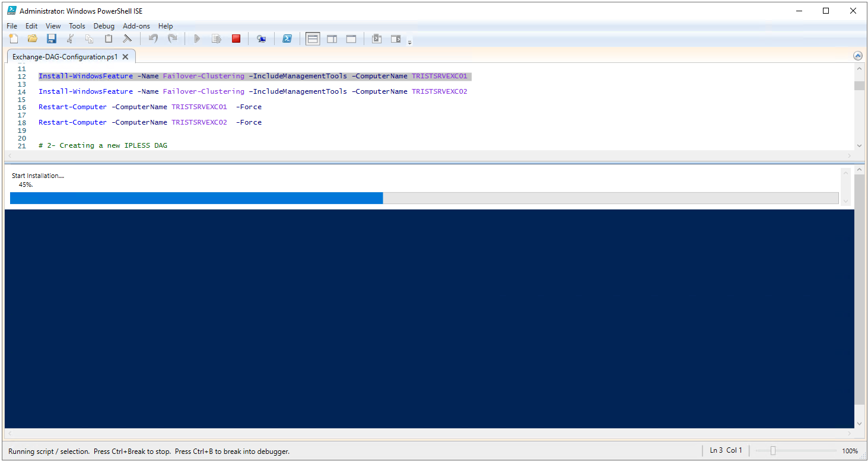Click the installation progress bar
Image resolution: width=868 pixels, height=461 pixels.
point(424,198)
